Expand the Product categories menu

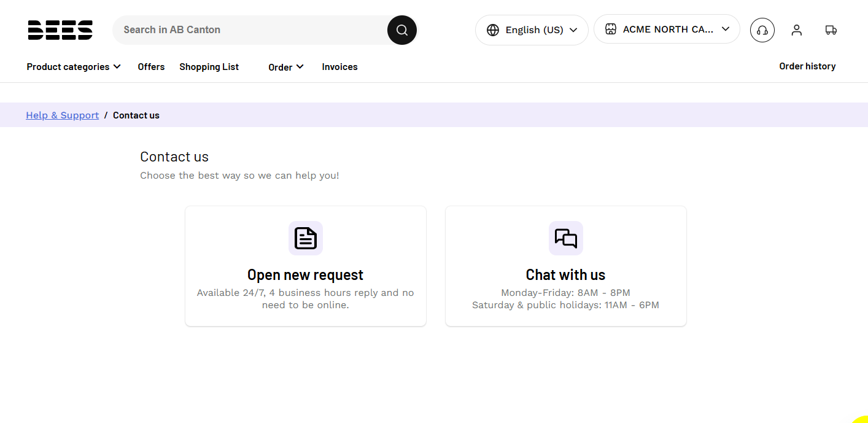click(74, 67)
